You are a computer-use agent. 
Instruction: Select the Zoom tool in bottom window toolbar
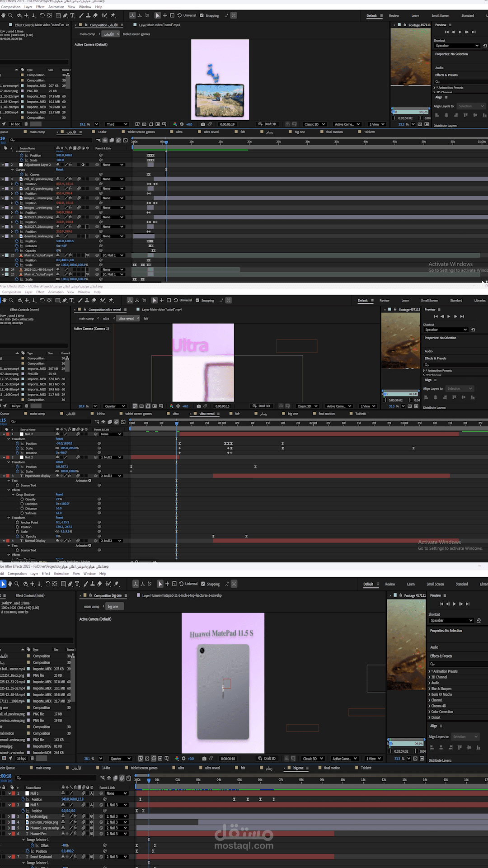pos(17,584)
